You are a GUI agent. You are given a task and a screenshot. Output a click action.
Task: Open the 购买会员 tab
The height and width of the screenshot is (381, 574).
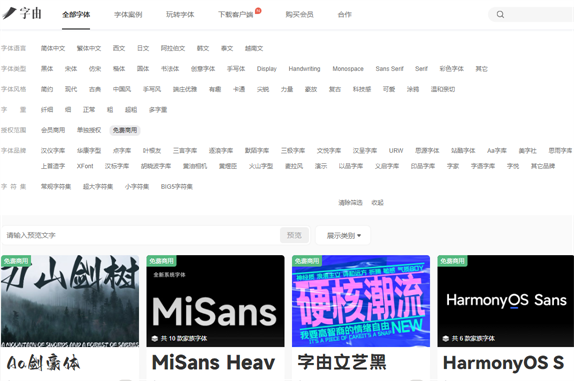tap(299, 15)
